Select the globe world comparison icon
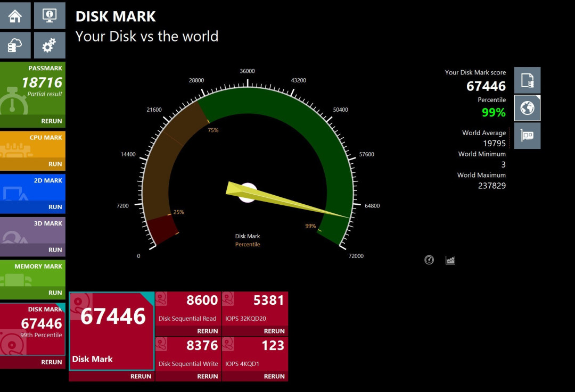This screenshot has height=392, width=575. click(x=527, y=108)
